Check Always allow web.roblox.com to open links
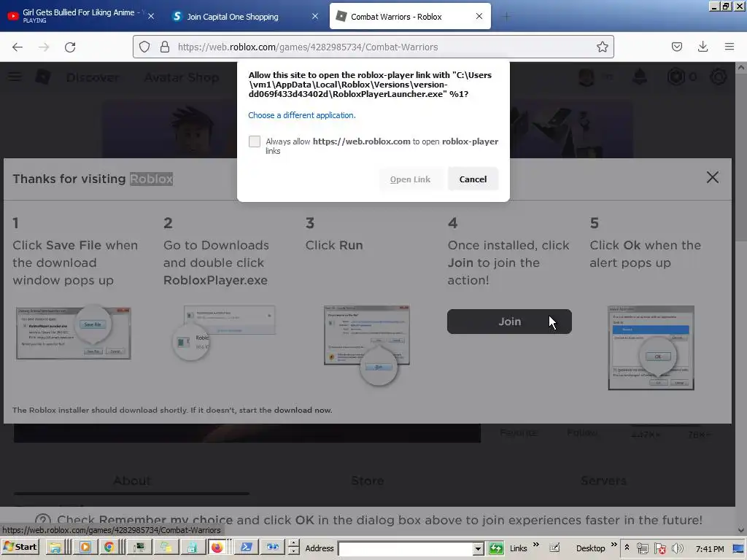Viewport: 747px width, 560px height. point(255,141)
